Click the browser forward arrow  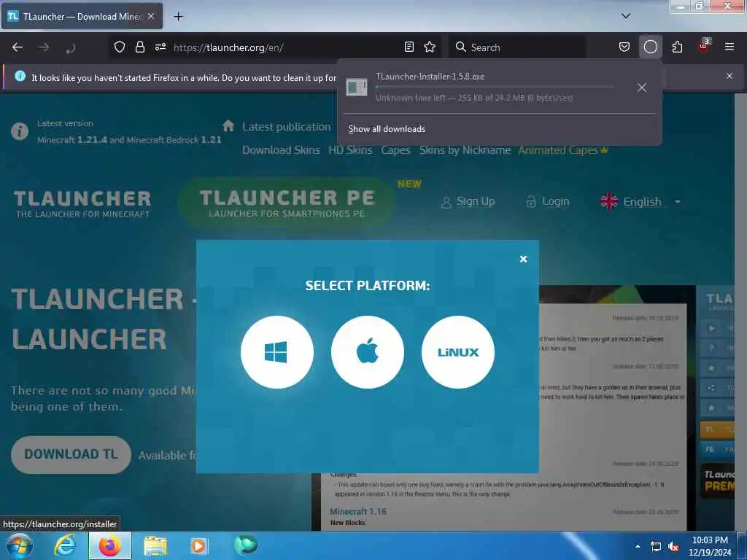[44, 47]
